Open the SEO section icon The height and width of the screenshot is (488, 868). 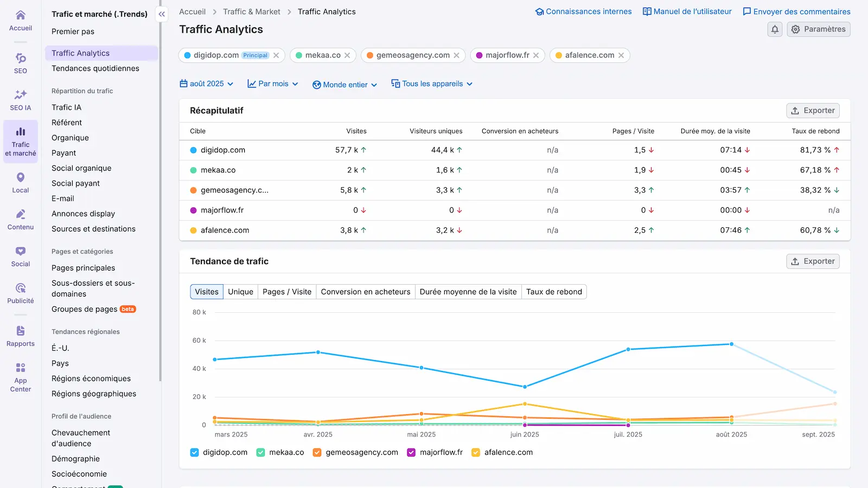point(21,58)
